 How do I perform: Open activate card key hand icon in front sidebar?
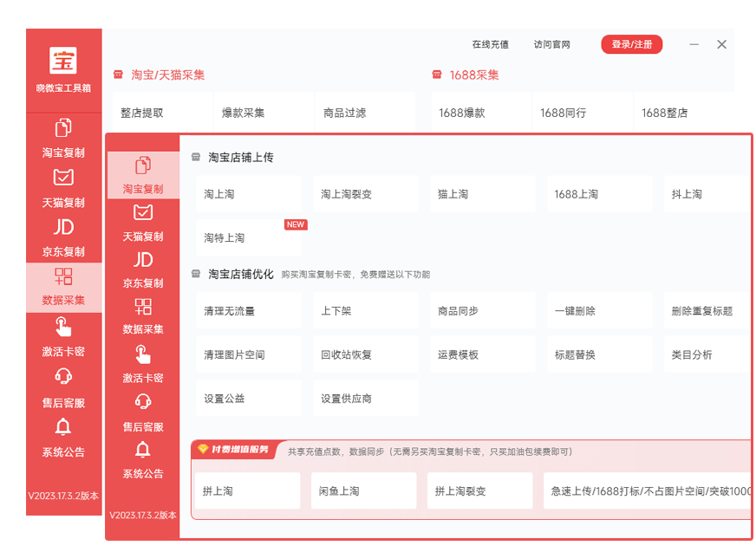tap(143, 354)
